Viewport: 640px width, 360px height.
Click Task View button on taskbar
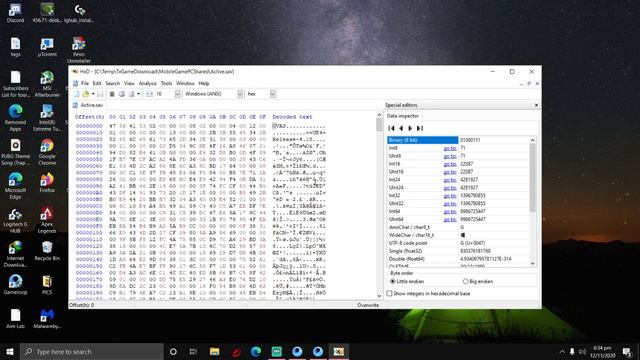pos(193,351)
